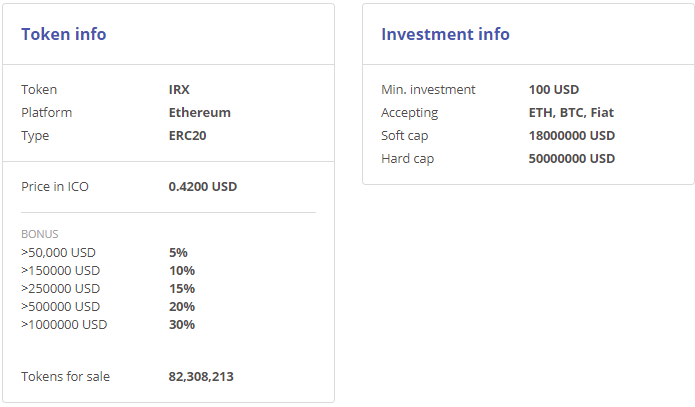Click the Price in ICO label
The image size is (695, 407).
coord(55,186)
